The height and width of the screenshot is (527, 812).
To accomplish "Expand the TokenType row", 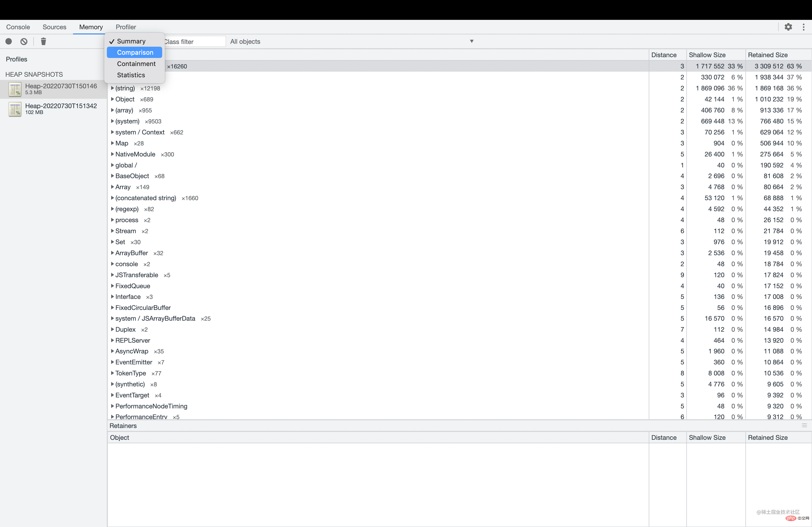I will click(112, 373).
